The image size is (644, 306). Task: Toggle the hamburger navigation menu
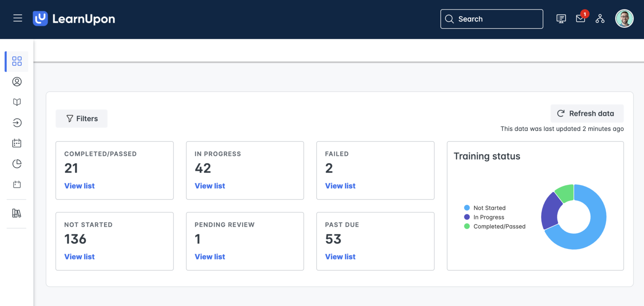17,18
